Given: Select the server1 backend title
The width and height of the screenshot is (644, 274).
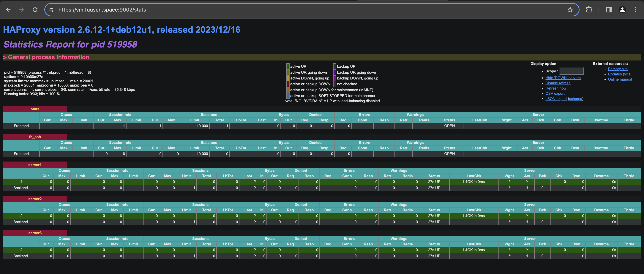Looking at the screenshot, I should [x=35, y=165].
